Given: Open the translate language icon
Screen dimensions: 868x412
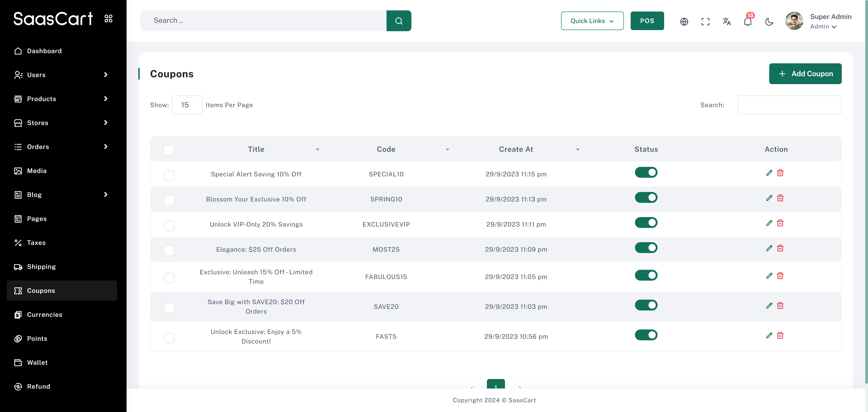Looking at the screenshot, I should [726, 21].
